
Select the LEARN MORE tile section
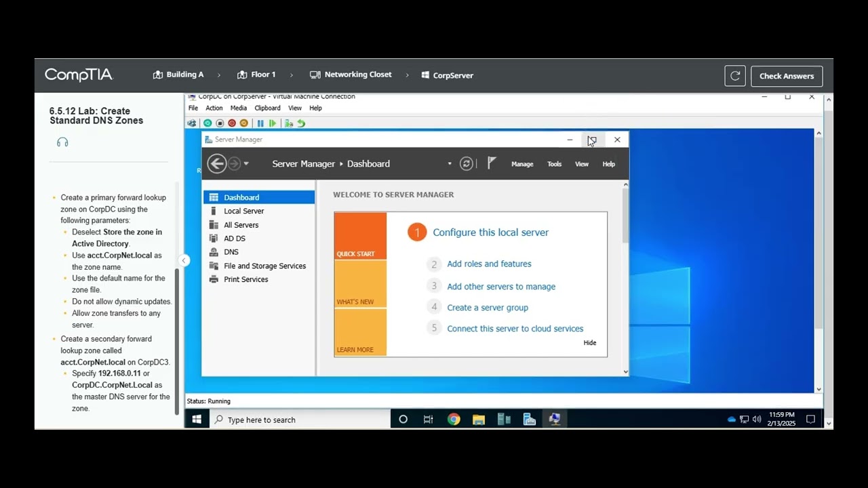(360, 332)
